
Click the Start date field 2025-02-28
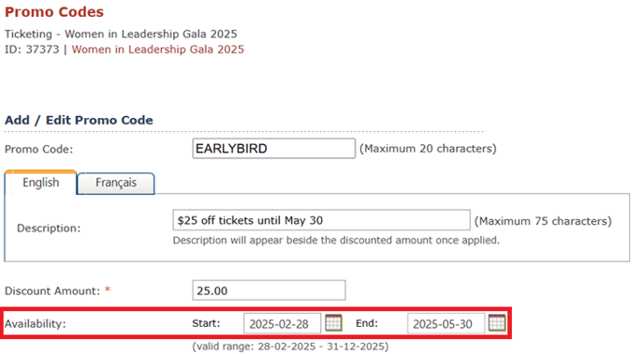pos(282,324)
